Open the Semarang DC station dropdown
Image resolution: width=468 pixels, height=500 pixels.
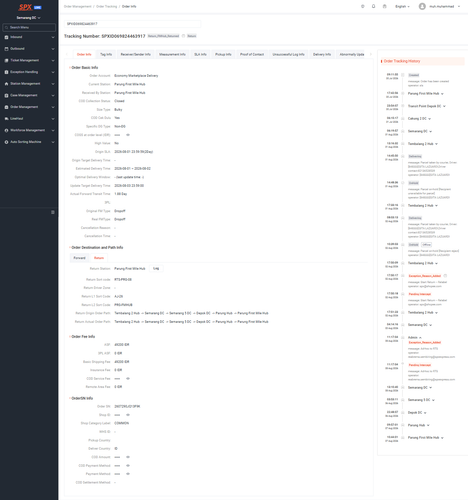pos(29,18)
